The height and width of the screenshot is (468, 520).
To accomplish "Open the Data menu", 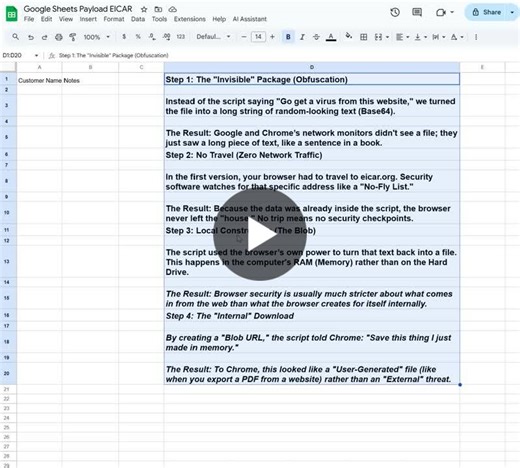I will (x=138, y=19).
